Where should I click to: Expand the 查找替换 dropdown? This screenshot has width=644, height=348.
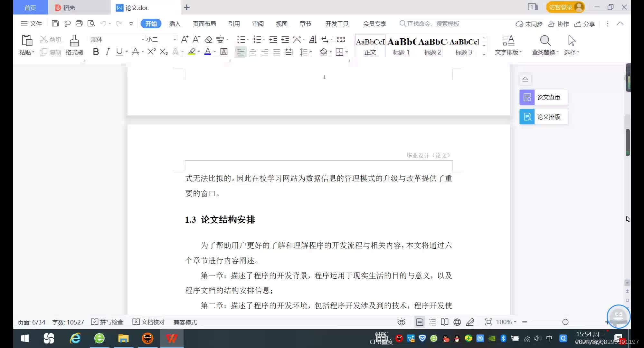coord(545,52)
